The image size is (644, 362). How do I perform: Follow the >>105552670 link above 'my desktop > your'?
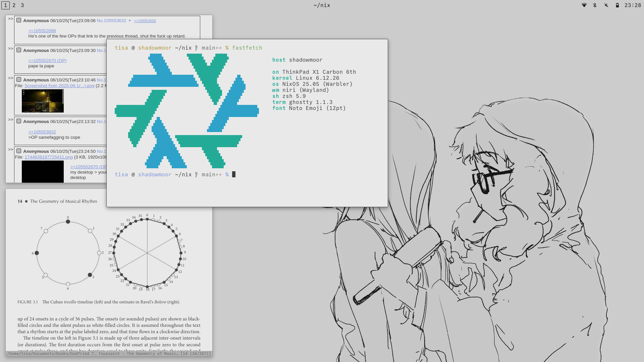(x=88, y=167)
